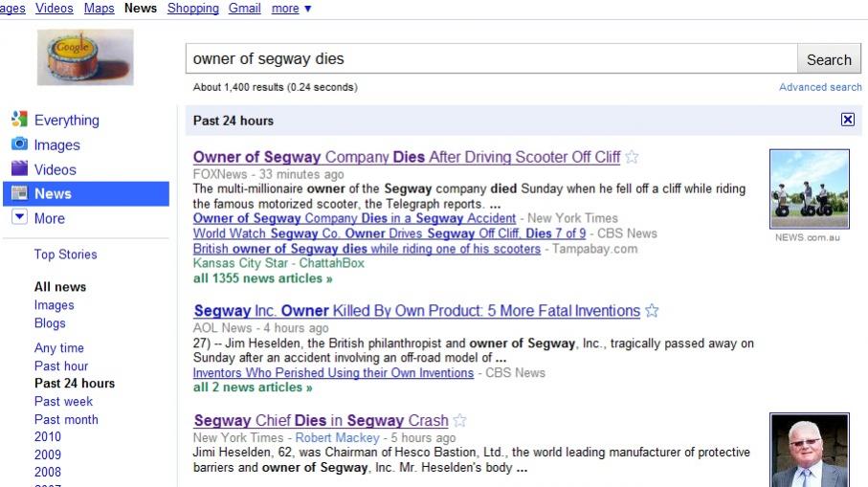Click the Google birthday cake logo

pos(85,57)
